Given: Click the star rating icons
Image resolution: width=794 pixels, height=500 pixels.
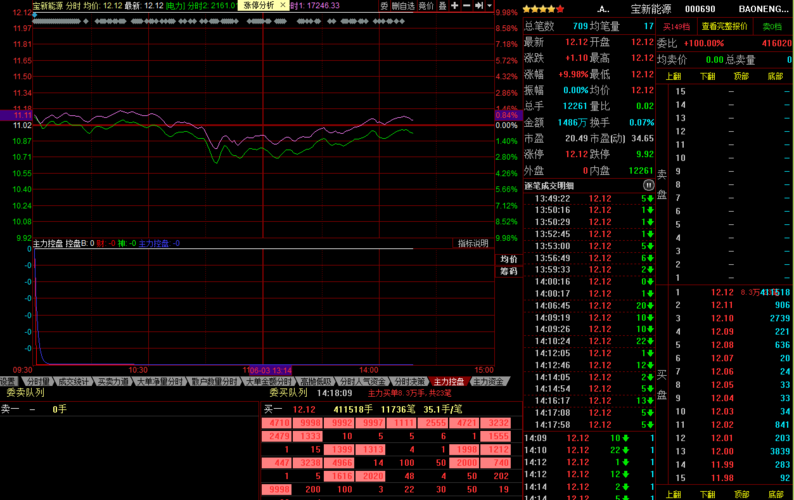Looking at the screenshot, I should point(543,9).
